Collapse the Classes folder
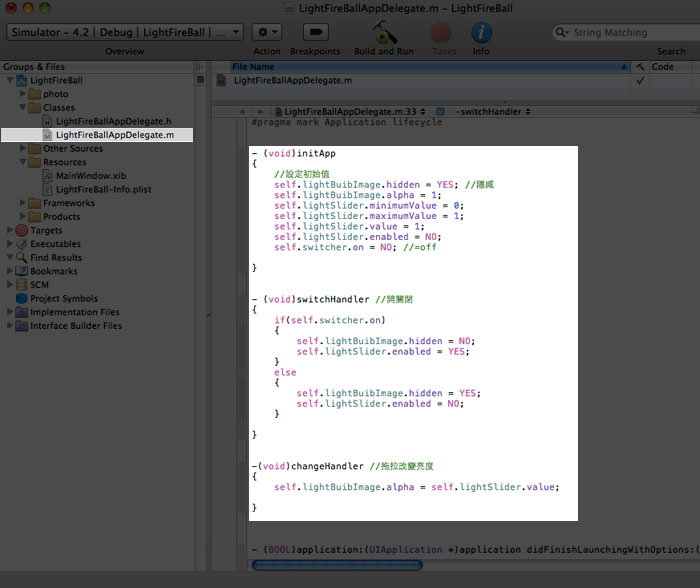Image resolution: width=700 pixels, height=588 pixels. [x=23, y=108]
